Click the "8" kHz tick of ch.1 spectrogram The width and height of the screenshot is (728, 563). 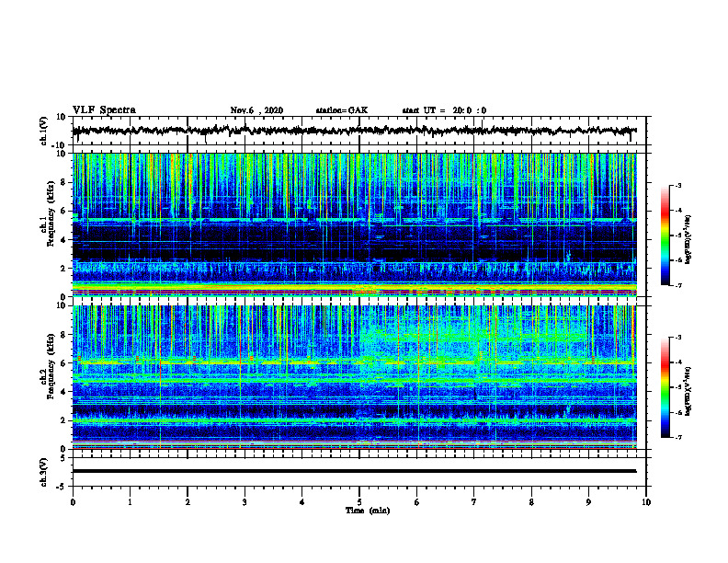(x=64, y=182)
